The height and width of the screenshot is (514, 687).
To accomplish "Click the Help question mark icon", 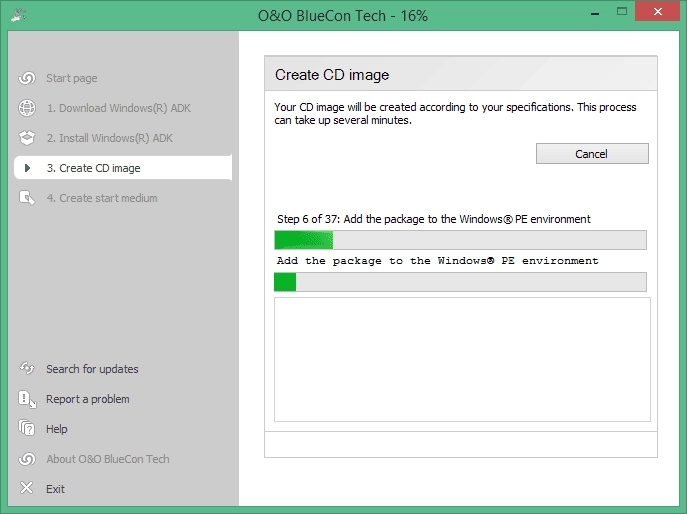I will 27,428.
